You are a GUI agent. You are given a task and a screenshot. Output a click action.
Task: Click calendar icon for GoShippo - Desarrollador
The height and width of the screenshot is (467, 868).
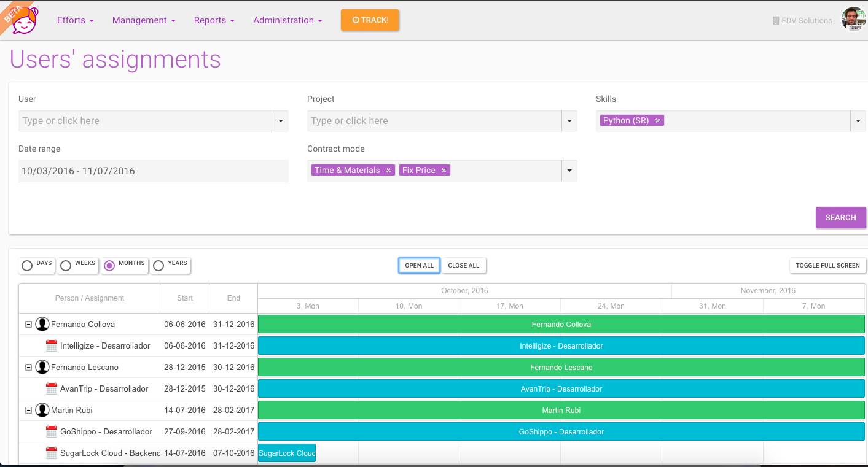[x=52, y=431]
